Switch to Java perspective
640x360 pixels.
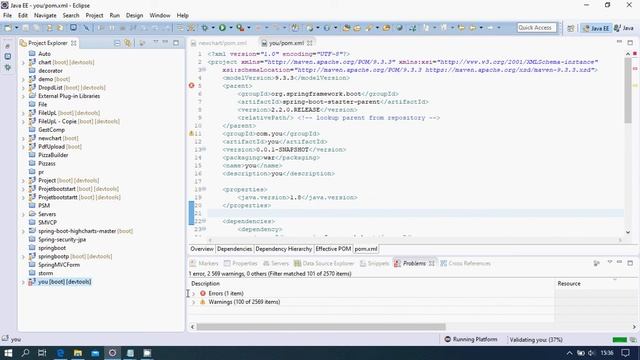624,28
